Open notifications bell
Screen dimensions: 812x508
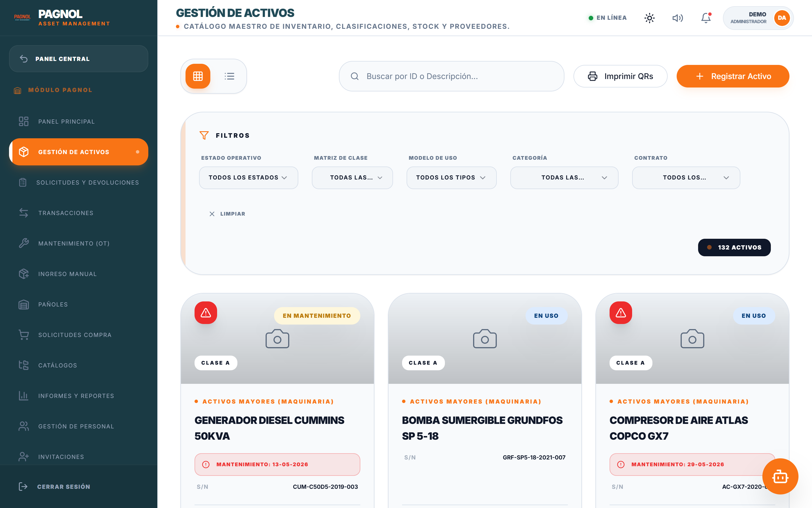pos(706,18)
